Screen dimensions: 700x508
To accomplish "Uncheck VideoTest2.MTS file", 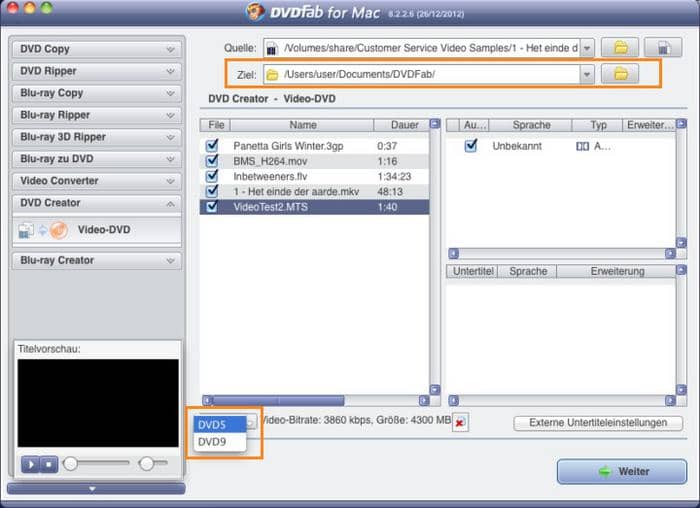I will (212, 206).
